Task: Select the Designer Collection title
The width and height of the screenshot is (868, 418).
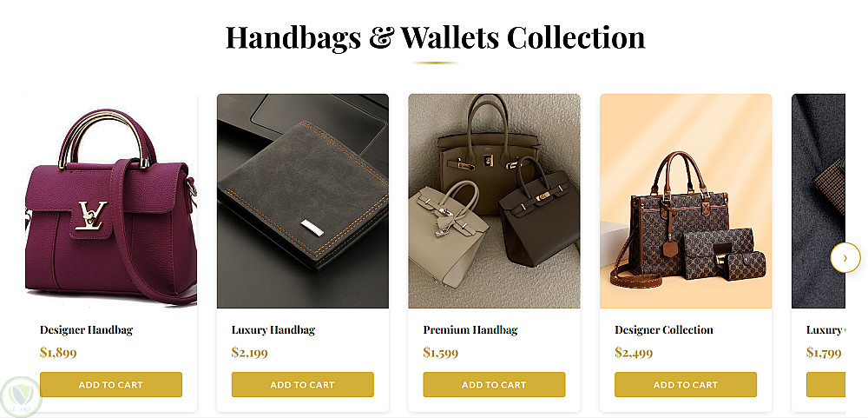Action: (664, 330)
